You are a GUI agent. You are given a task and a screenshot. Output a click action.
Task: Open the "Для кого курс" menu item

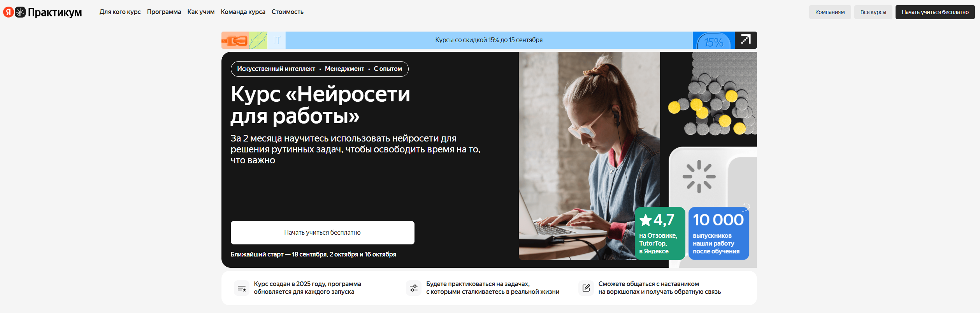pos(120,12)
